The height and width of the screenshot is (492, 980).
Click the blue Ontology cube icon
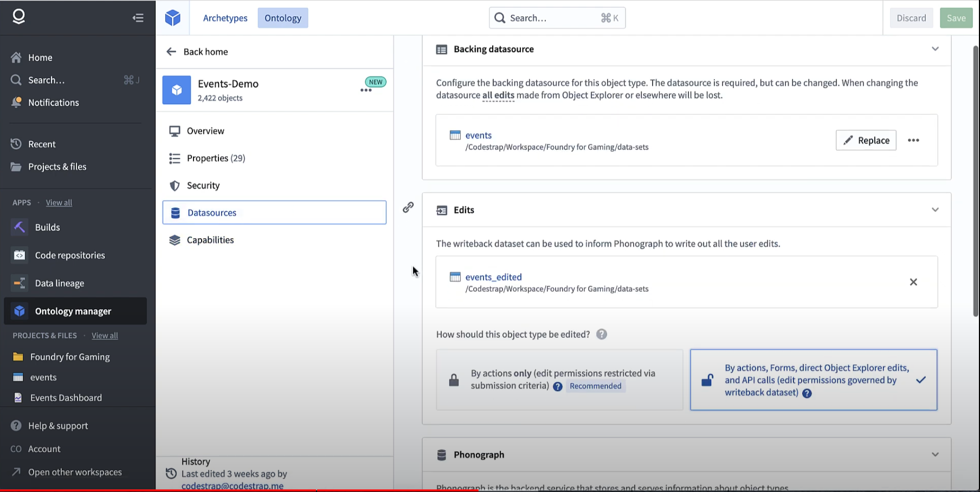pyautogui.click(x=172, y=18)
